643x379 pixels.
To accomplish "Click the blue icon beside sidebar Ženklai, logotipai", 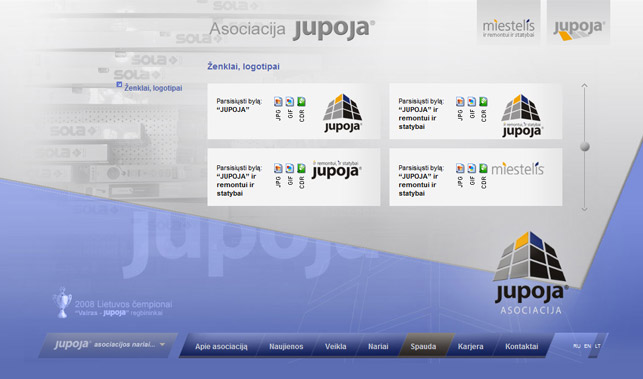I will tap(119, 84).
